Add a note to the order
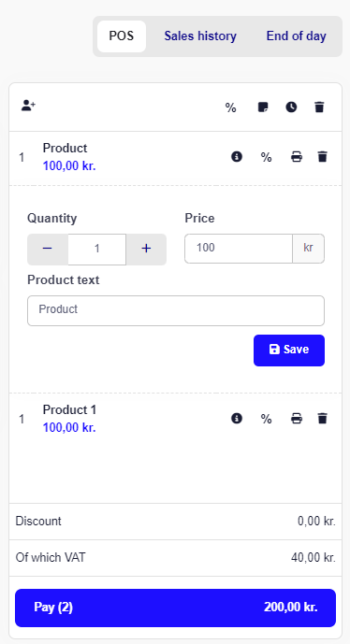Image resolution: width=350 pixels, height=644 pixels. click(x=263, y=107)
